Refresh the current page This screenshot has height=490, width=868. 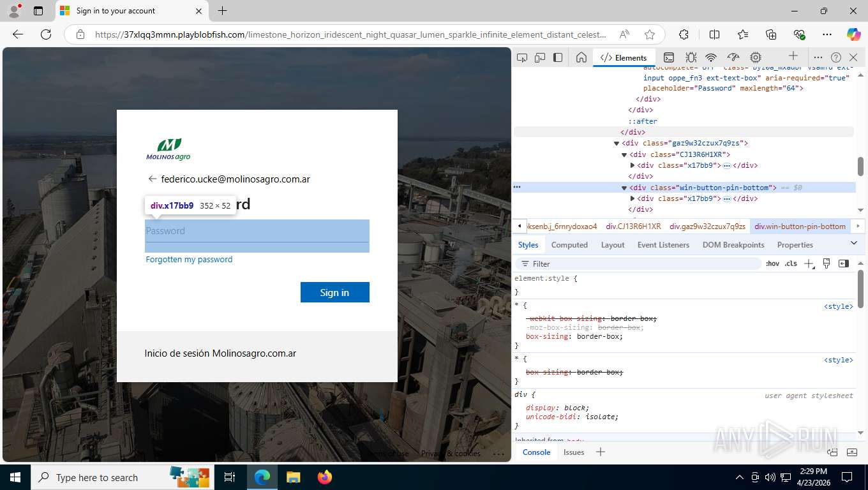pos(46,34)
